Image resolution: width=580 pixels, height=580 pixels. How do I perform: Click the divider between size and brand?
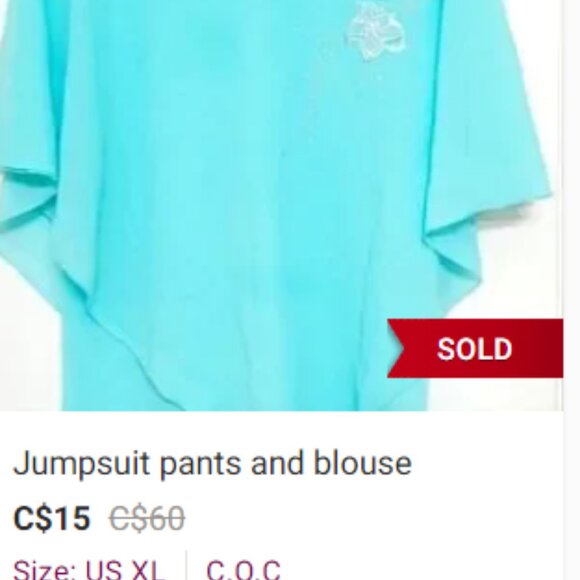[186, 565]
